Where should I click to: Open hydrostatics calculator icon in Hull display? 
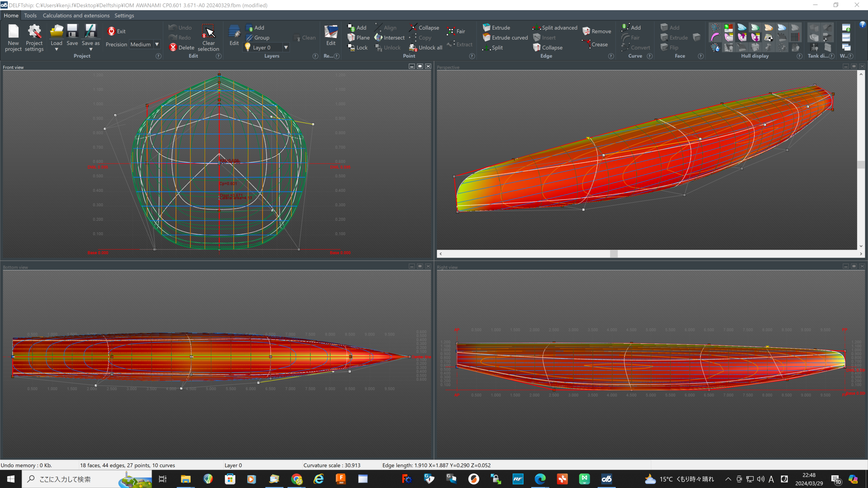pos(768,38)
